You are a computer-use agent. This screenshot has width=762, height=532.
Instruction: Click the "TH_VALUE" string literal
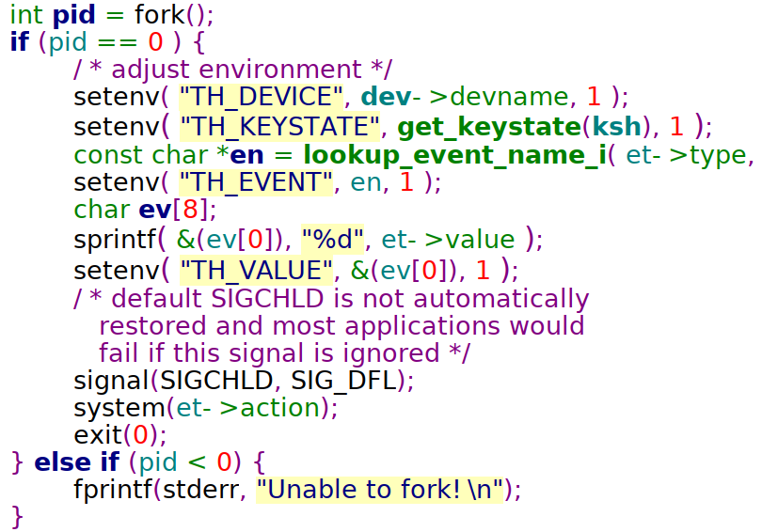tap(256, 271)
